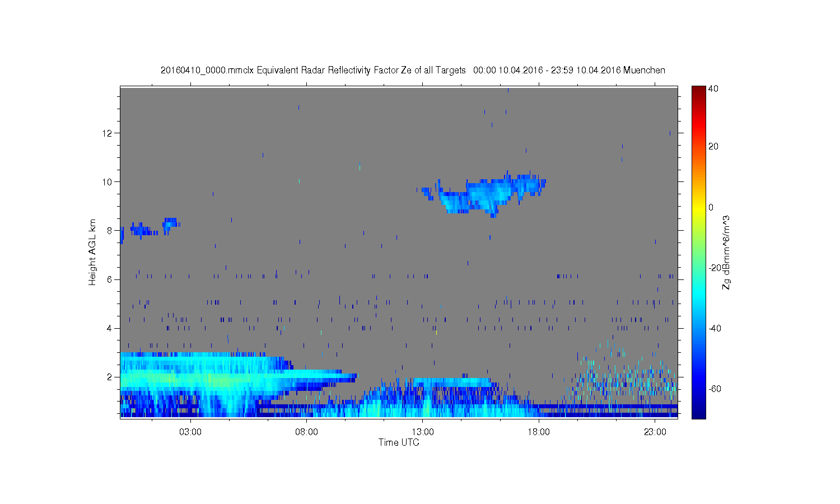
Task: Click the colorbar value label "-40"
Action: tap(715, 328)
